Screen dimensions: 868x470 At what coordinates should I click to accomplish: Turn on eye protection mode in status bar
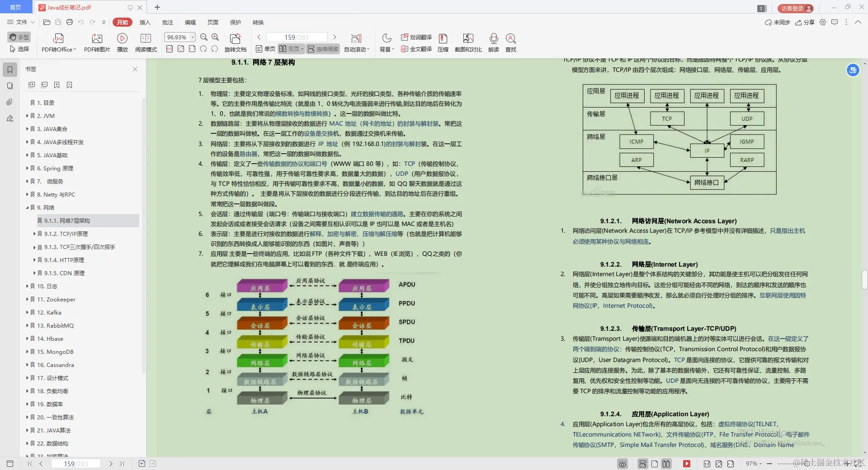click(x=622, y=464)
